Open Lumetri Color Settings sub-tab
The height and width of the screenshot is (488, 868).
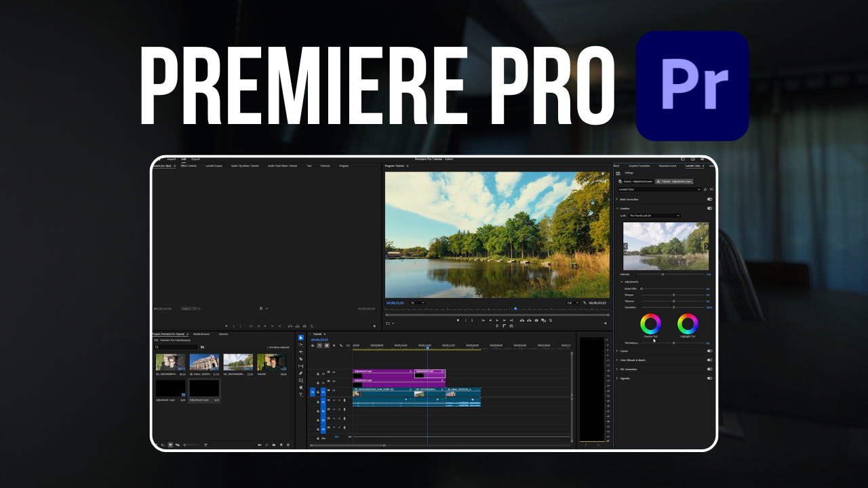[629, 173]
